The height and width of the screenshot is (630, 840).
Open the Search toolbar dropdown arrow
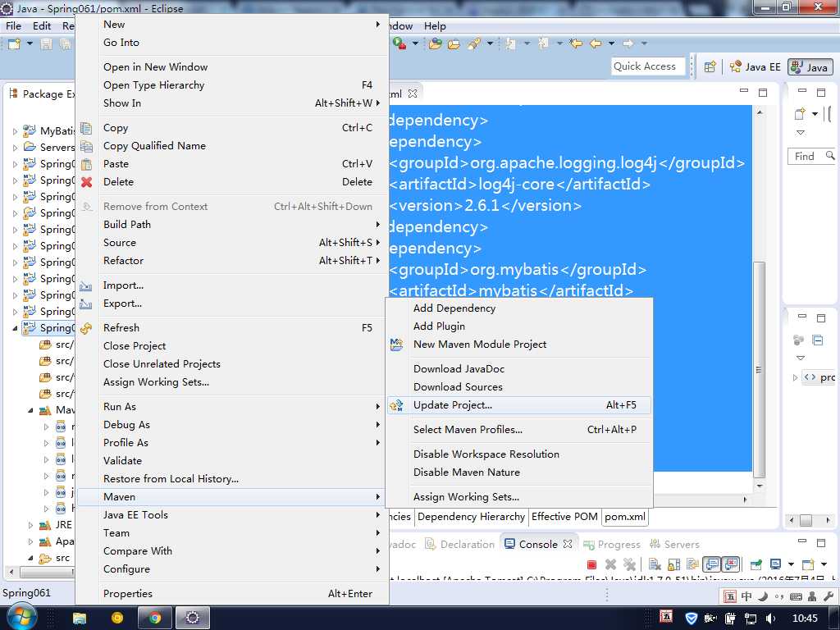coord(490,43)
